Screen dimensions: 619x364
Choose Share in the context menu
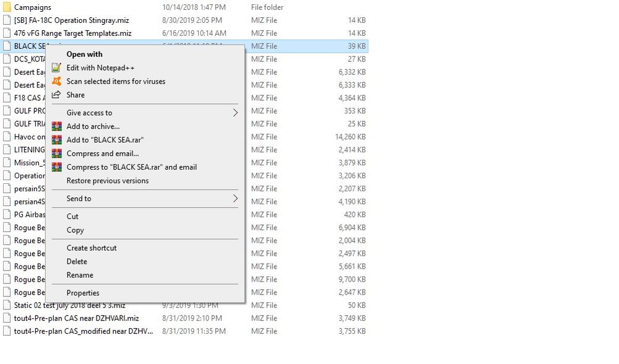click(x=76, y=95)
